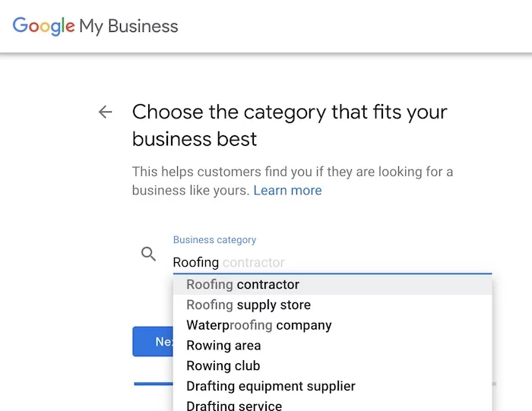
Task: Pick the Drafting service suggestion
Action: tap(332, 404)
